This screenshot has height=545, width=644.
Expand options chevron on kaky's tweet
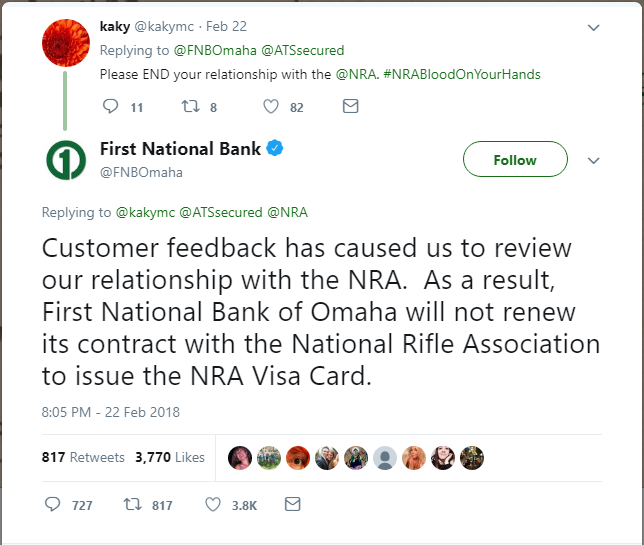click(x=594, y=27)
